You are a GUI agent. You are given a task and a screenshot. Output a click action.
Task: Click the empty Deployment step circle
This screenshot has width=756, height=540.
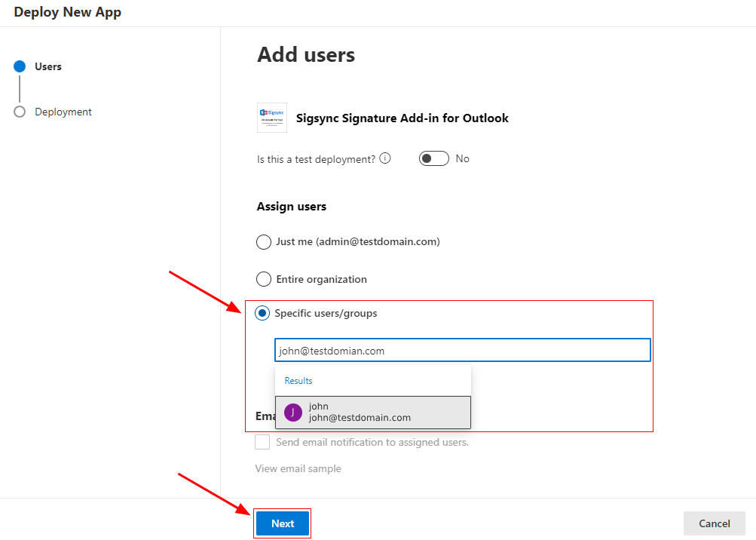point(20,112)
